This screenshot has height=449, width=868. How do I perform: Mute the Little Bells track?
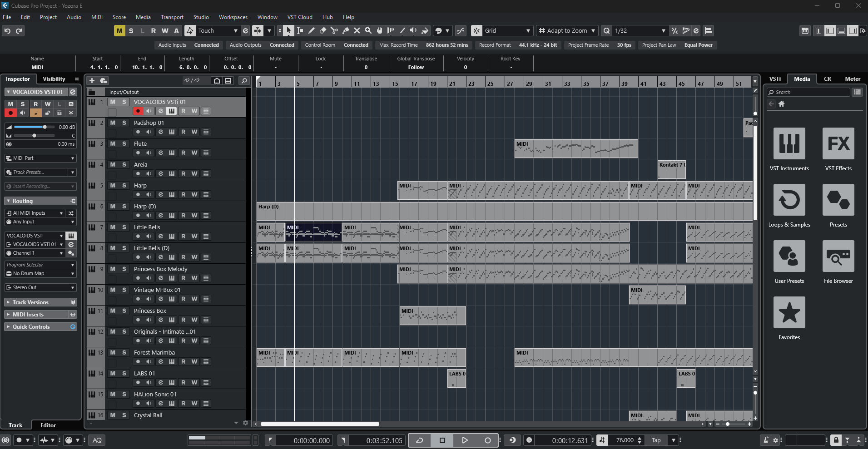113,227
